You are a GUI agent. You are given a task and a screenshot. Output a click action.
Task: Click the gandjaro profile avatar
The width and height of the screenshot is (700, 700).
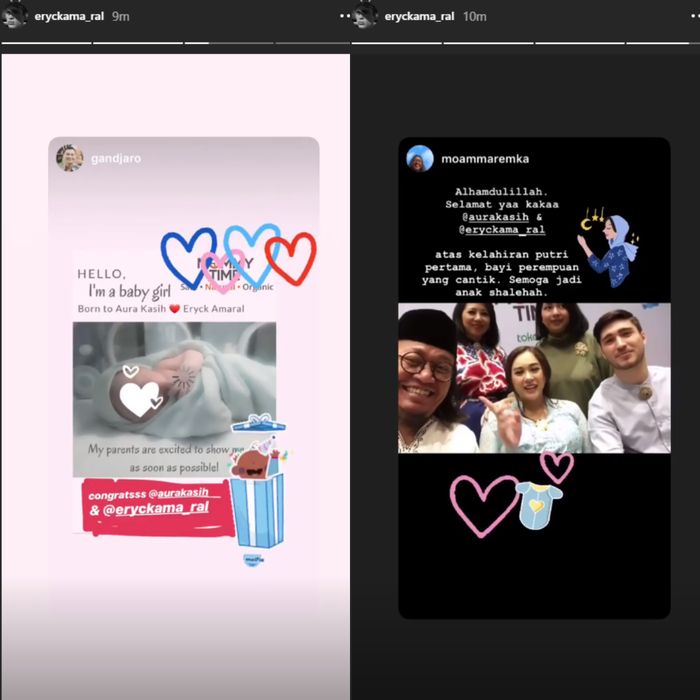[x=70, y=158]
